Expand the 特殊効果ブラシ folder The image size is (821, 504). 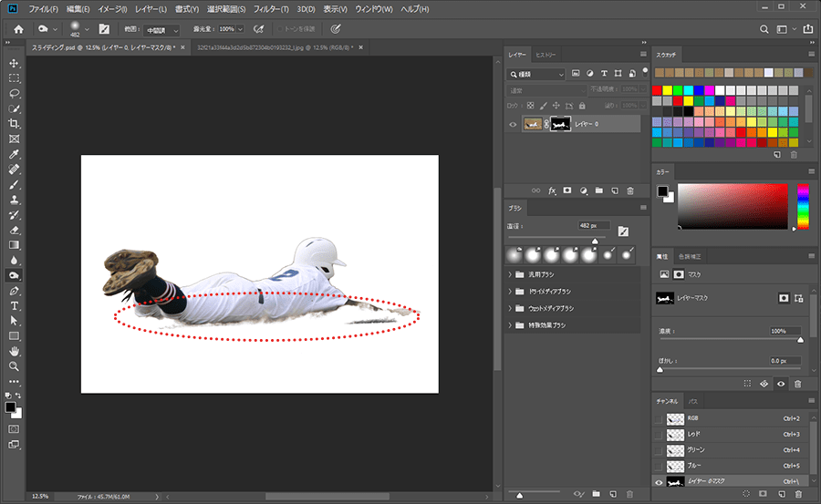pyautogui.click(x=510, y=325)
